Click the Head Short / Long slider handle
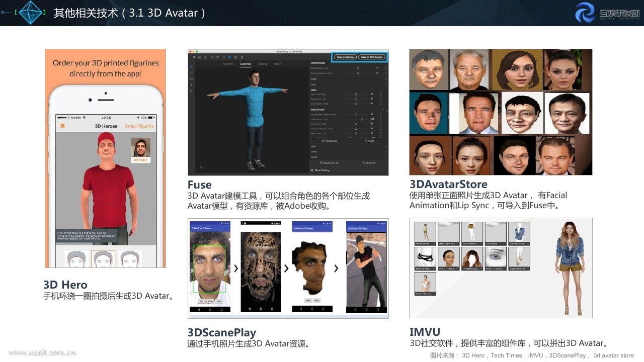Viewport: 644px width, 362px height. tap(362, 119)
